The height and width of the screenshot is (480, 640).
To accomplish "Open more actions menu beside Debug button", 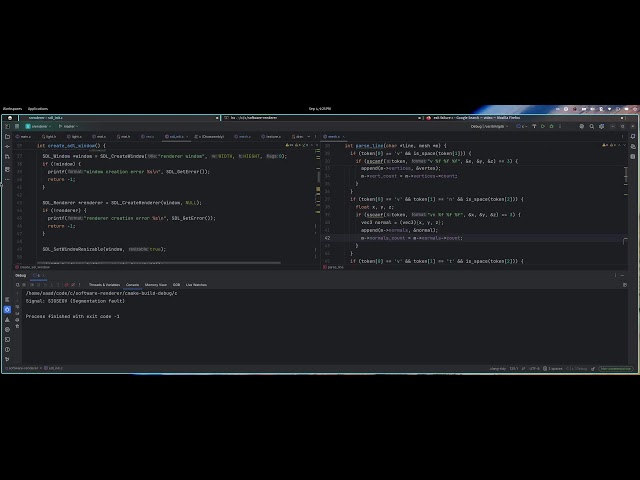I will (x=560, y=127).
